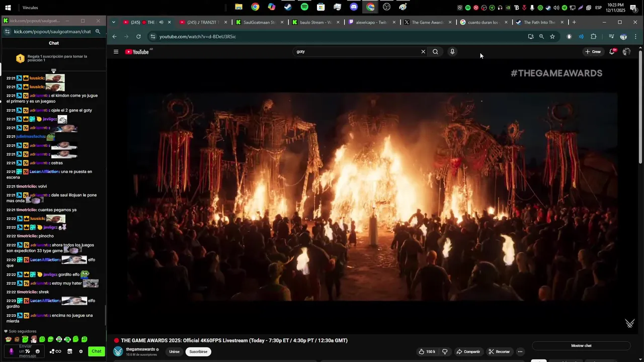Image resolution: width=644 pixels, height=362 pixels.
Task: Open Steam from the taskbar
Action: tap(288, 7)
